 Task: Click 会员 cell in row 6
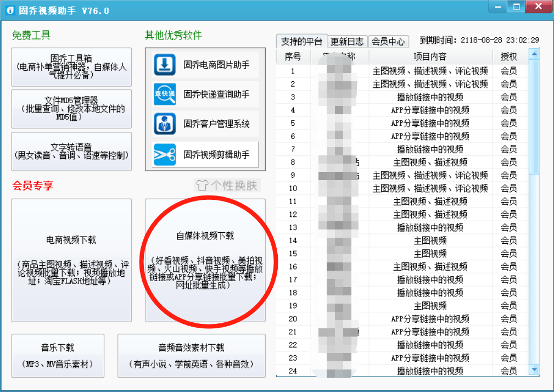point(509,136)
